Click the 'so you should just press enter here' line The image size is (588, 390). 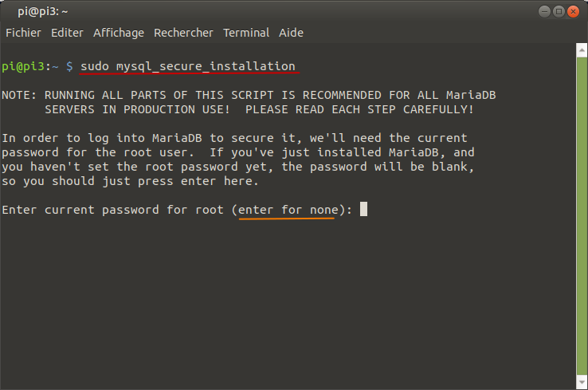[x=130, y=181]
